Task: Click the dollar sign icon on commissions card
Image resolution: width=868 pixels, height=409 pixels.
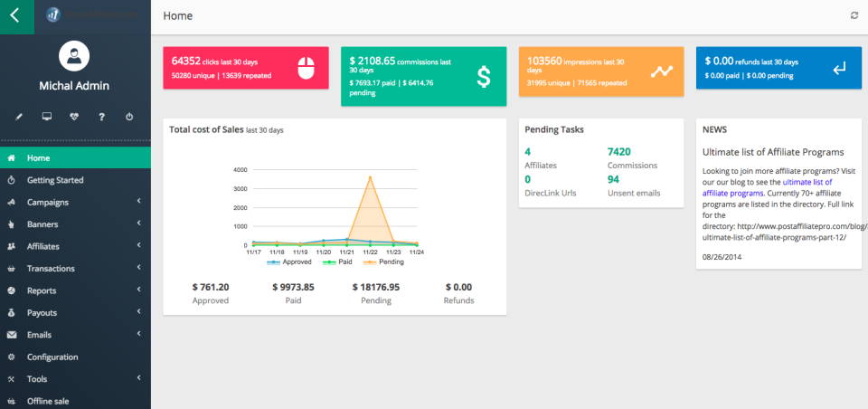Action: (484, 77)
